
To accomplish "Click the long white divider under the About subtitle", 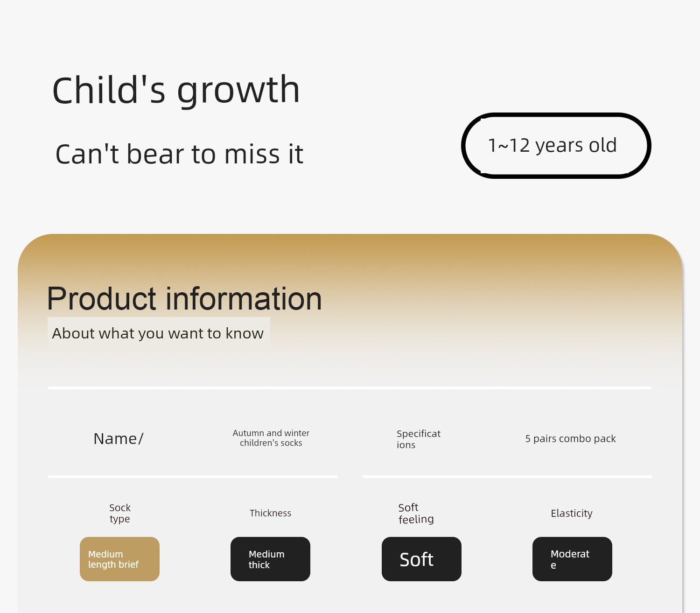I will pos(350,388).
